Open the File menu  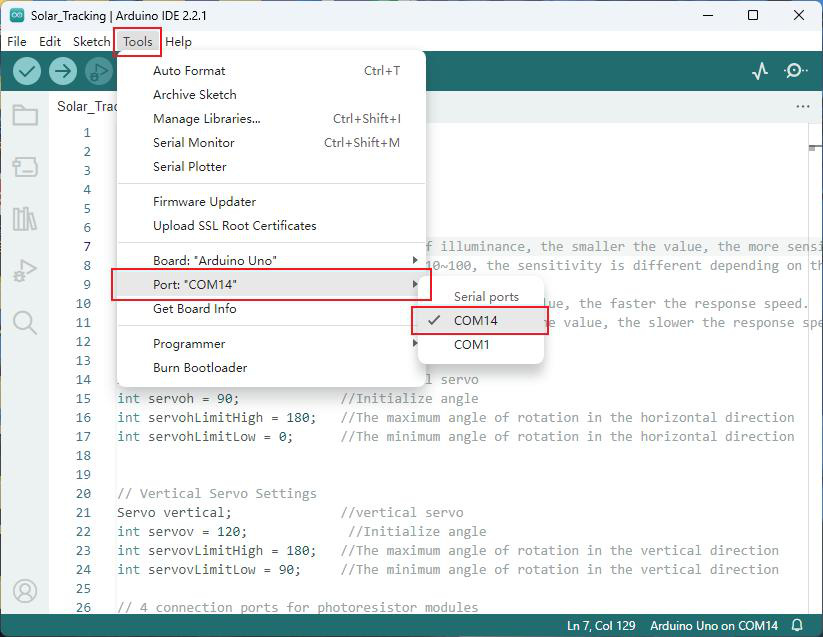17,41
